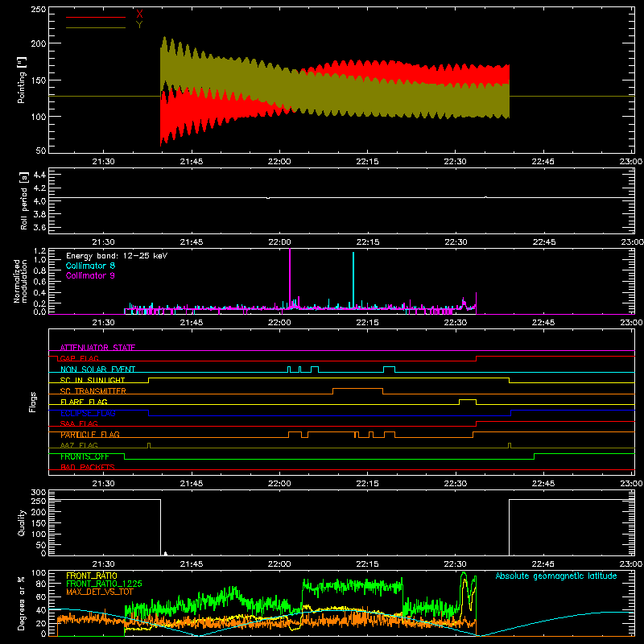Click the tall cyan Collimator 8 spike

(x=353, y=279)
